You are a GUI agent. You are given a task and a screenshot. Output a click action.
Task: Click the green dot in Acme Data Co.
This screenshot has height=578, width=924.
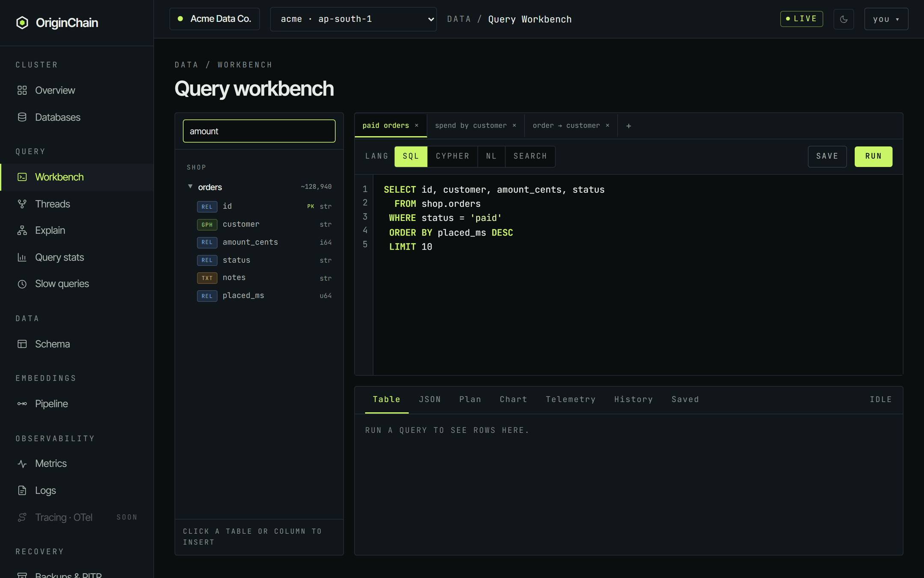tap(181, 19)
